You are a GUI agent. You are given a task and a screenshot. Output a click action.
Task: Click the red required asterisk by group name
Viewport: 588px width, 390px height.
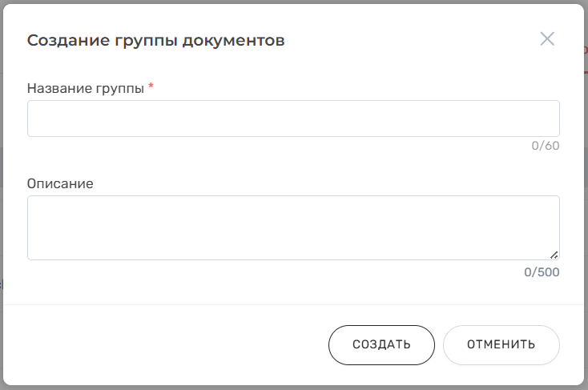pyautogui.click(x=151, y=87)
